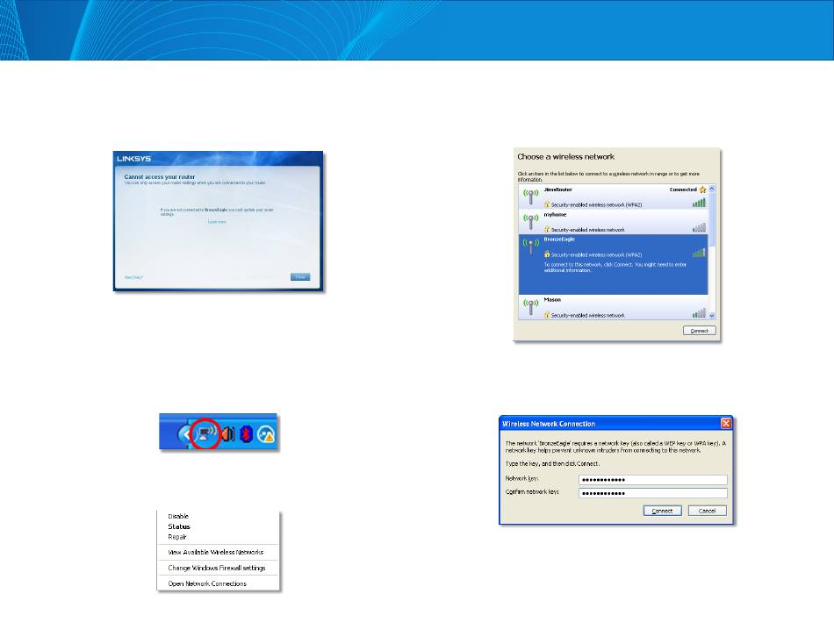
Task: Select Open Network Connections
Action: pyautogui.click(x=207, y=583)
